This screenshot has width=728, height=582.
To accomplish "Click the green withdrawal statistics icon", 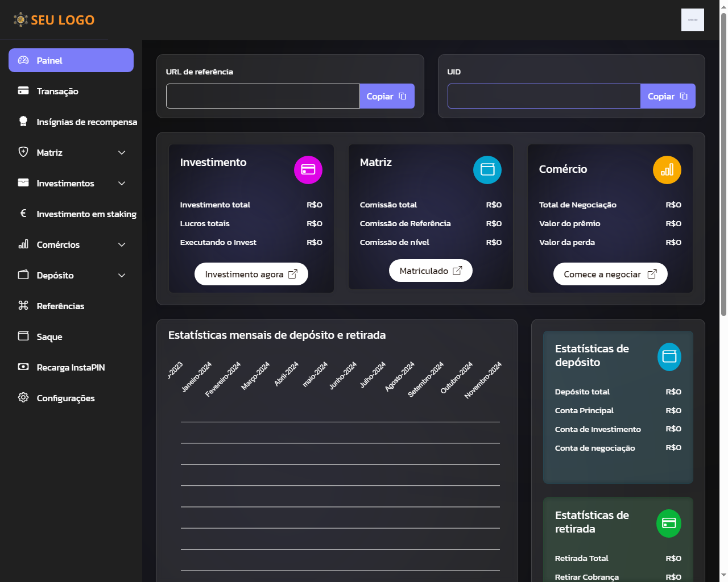I will click(x=669, y=523).
